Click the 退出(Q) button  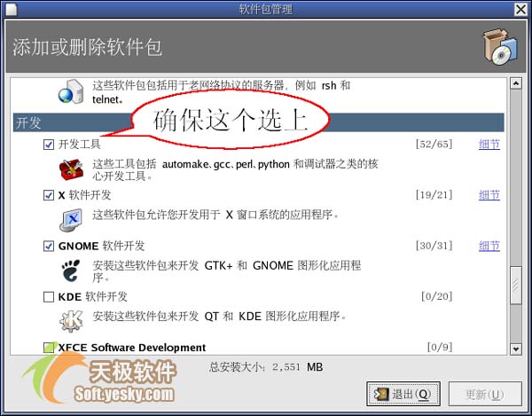pyautogui.click(x=403, y=394)
